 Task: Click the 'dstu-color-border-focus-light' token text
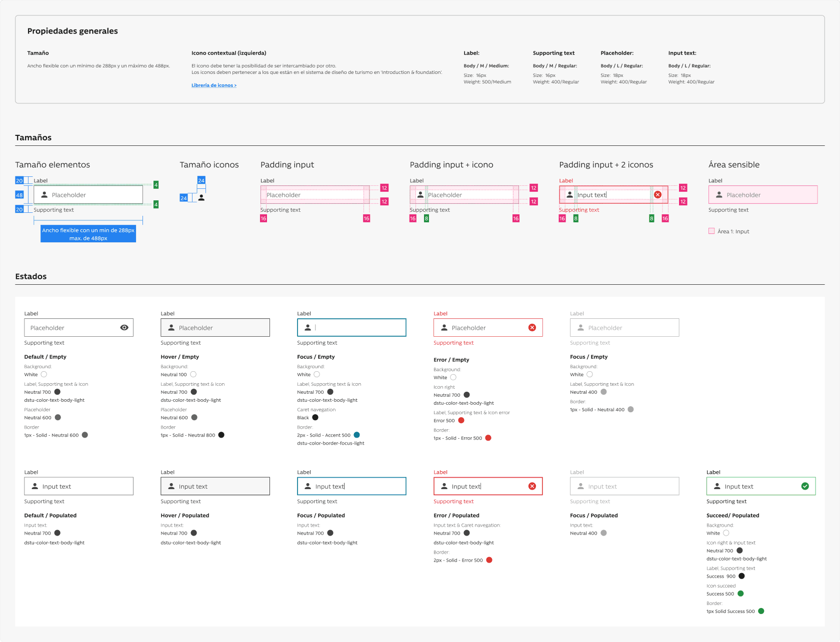[x=330, y=443]
